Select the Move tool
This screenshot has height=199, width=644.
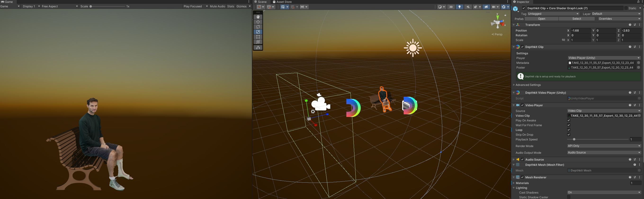[x=258, y=22]
